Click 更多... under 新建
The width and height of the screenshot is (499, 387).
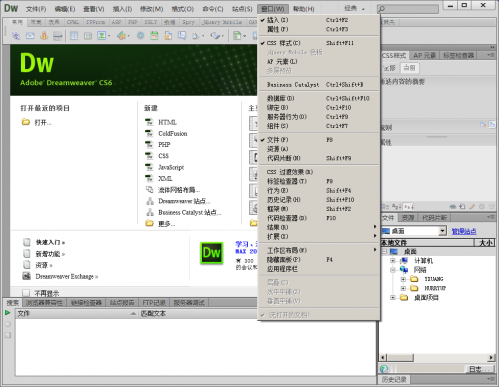pyautogui.click(x=166, y=224)
